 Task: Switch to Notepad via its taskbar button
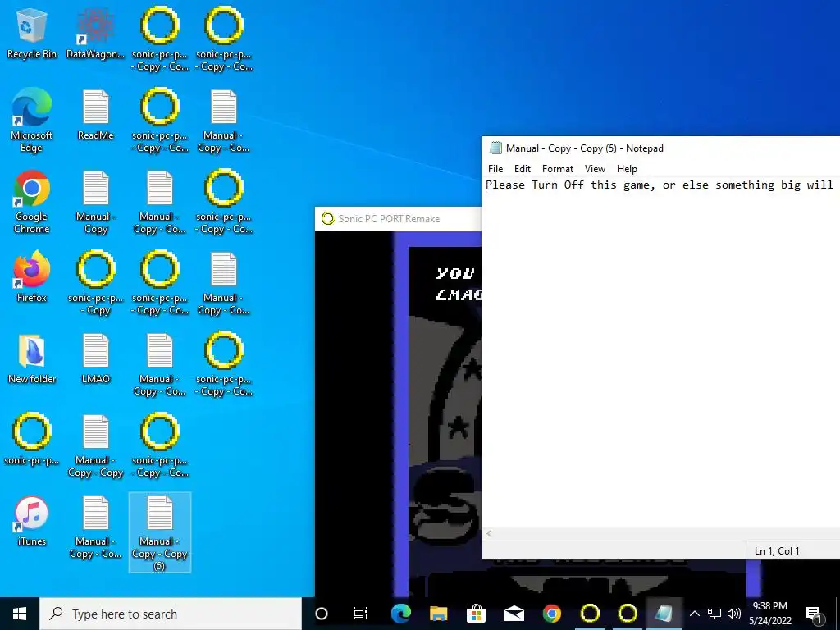(664, 614)
